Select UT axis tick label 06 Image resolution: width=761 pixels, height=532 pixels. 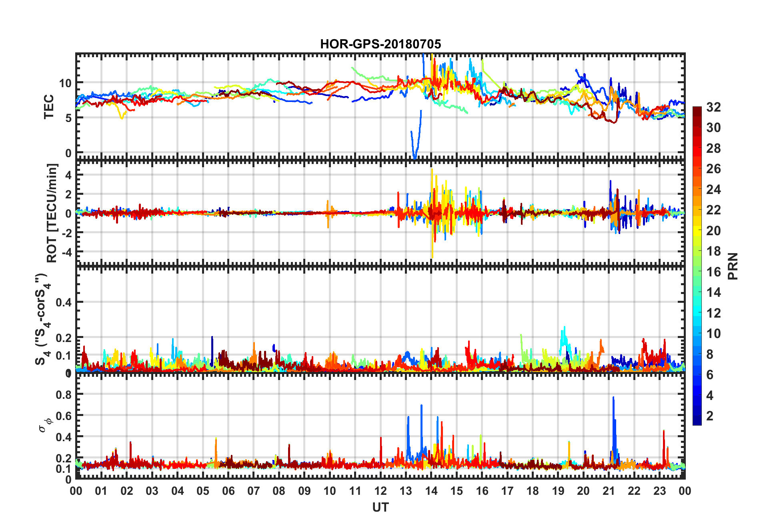pyautogui.click(x=228, y=491)
